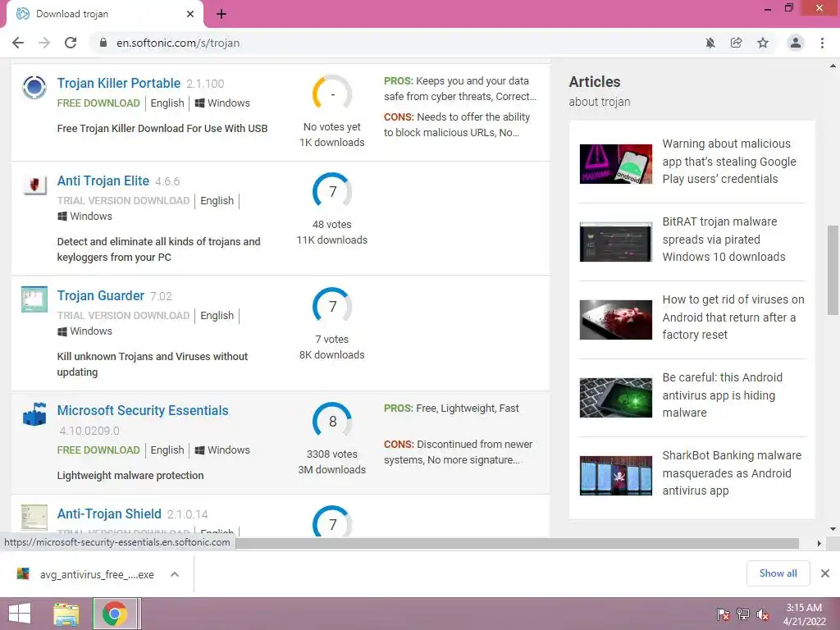Read SharkBot Banking malware article link
The height and width of the screenshot is (630, 840).
click(x=732, y=473)
